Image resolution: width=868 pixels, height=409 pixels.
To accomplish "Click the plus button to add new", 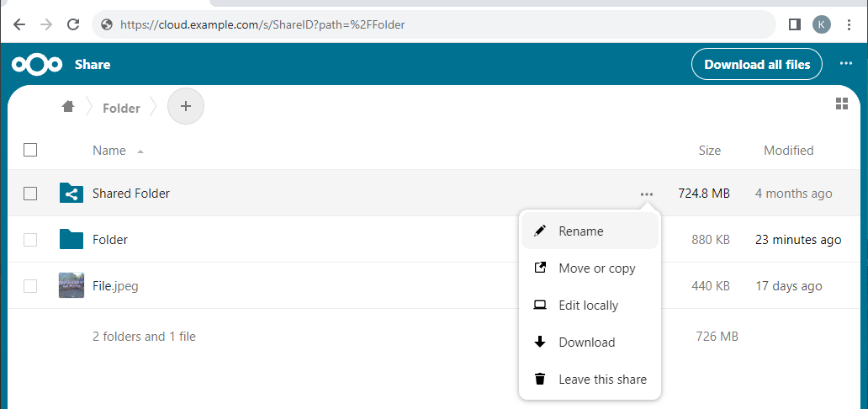I will [x=186, y=107].
